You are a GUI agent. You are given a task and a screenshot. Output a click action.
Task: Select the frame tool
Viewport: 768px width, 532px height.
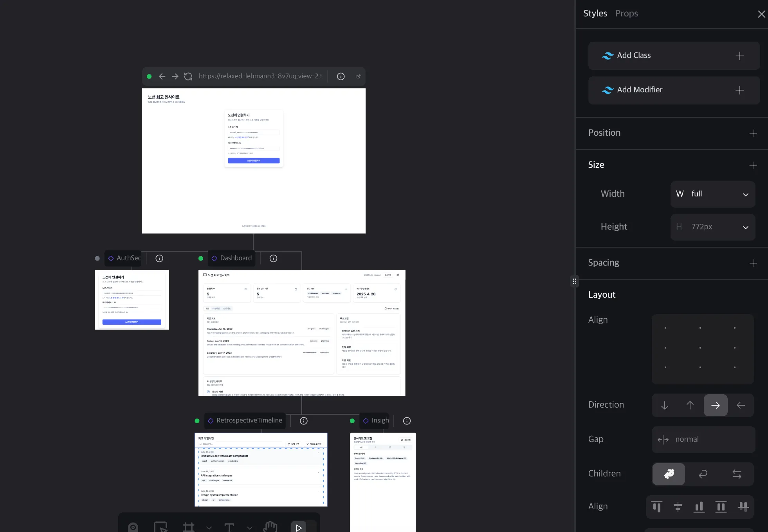click(x=189, y=528)
